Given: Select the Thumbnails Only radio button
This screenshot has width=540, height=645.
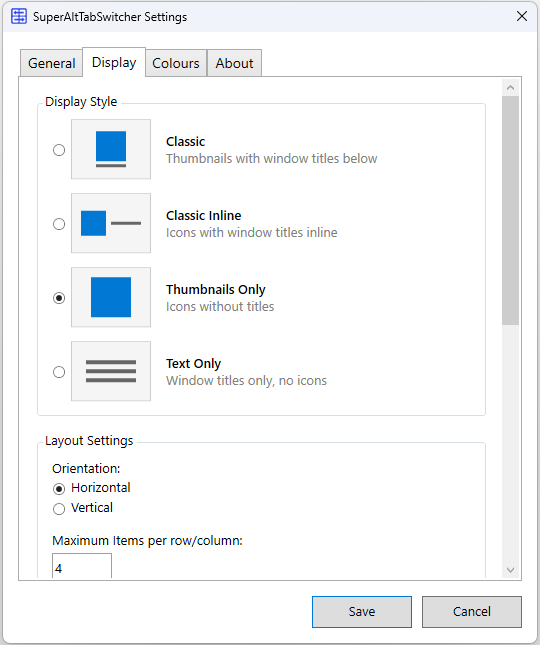Looking at the screenshot, I should tap(59, 298).
